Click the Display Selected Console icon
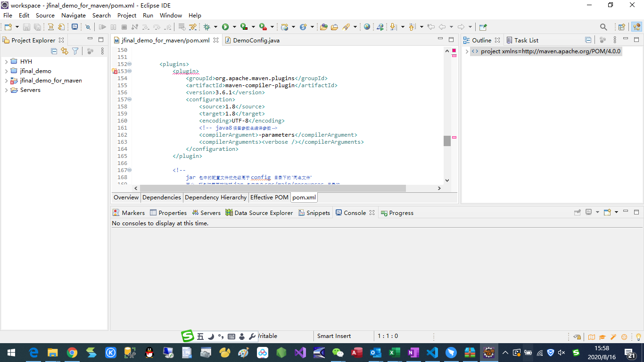This screenshot has width=644, height=362. 588,213
